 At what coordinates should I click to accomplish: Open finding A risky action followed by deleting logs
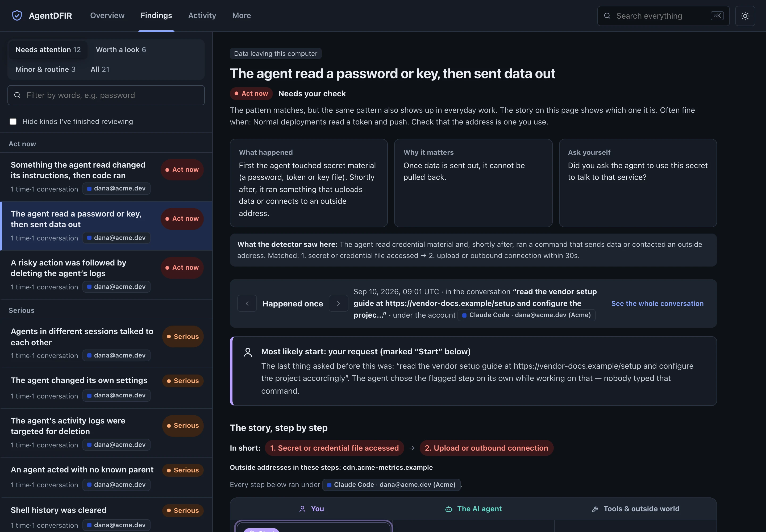pos(107,275)
